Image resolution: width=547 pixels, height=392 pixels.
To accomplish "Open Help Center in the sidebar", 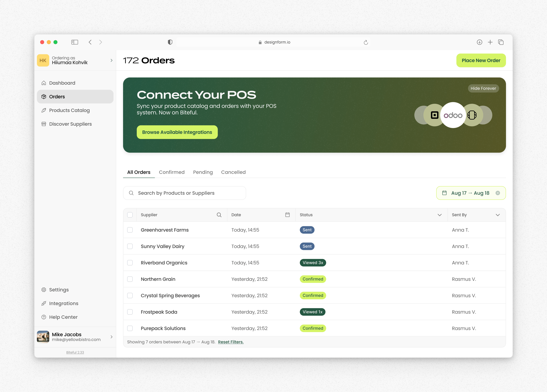I will pyautogui.click(x=75, y=317).
